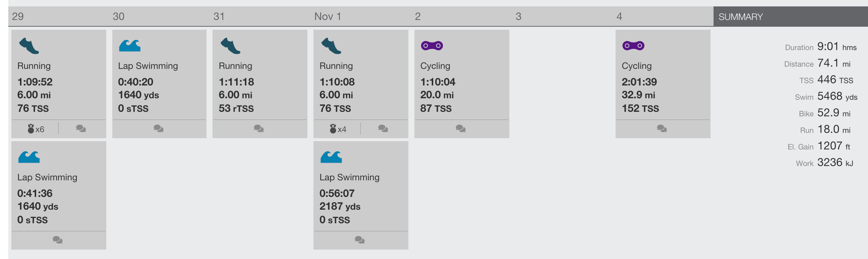Select the day 3 header
This screenshot has height=259, width=868.
pos(518,17)
